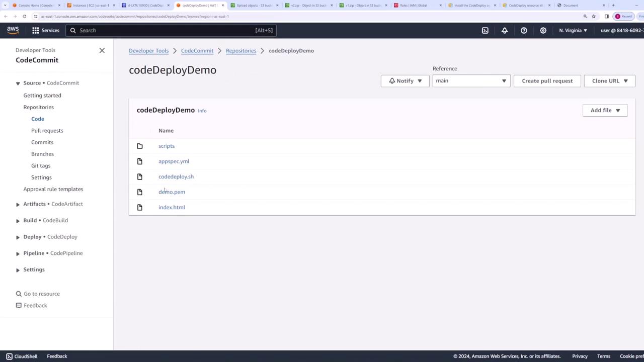Open Git tags in the sidebar
Image resolution: width=644 pixels, height=362 pixels.
tap(41, 166)
